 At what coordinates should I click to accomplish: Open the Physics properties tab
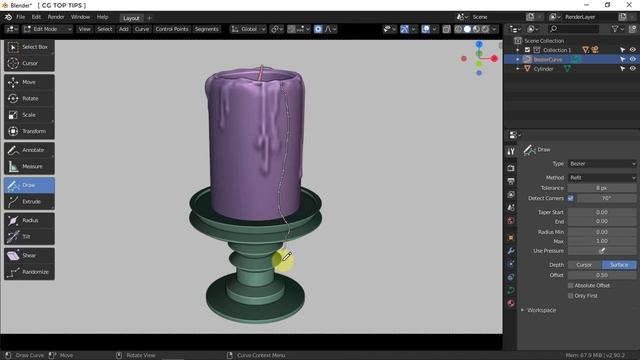511,264
